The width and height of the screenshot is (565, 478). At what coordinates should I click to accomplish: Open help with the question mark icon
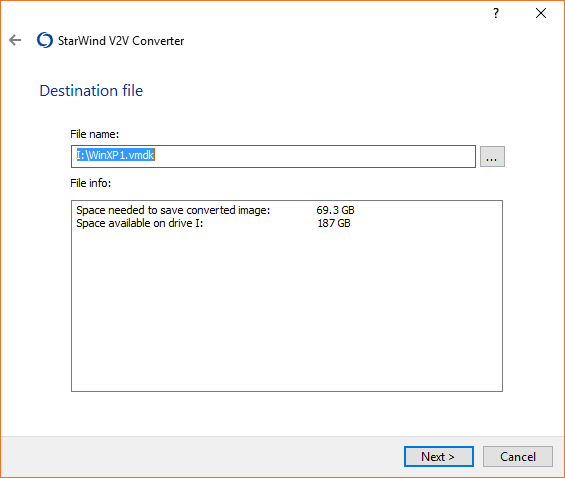pos(496,13)
